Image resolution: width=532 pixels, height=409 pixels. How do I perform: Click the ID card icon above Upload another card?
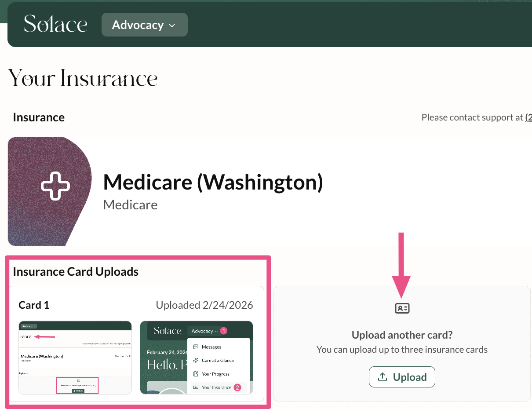coord(402,308)
